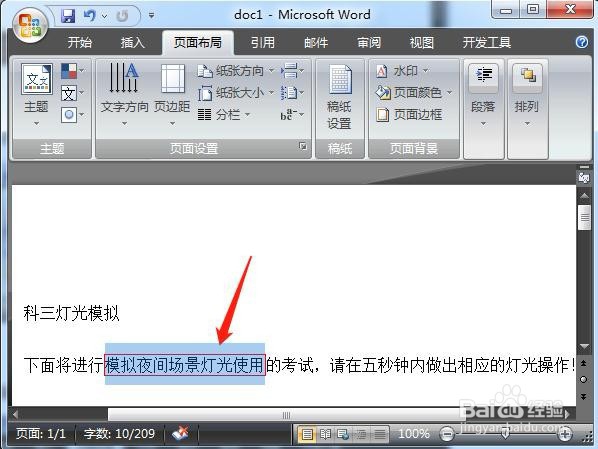Switch to Full Screen Reading view
The height and width of the screenshot is (449, 598).
click(x=325, y=434)
